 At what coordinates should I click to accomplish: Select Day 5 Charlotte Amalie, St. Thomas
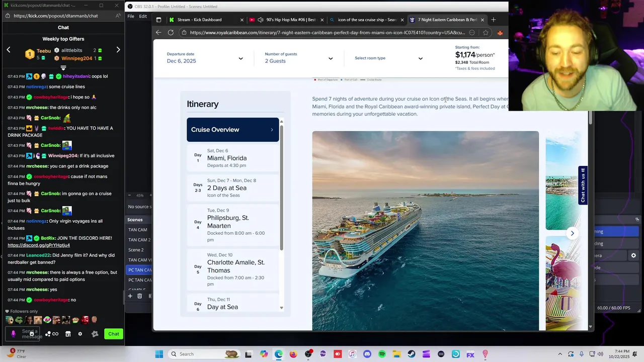232,269
